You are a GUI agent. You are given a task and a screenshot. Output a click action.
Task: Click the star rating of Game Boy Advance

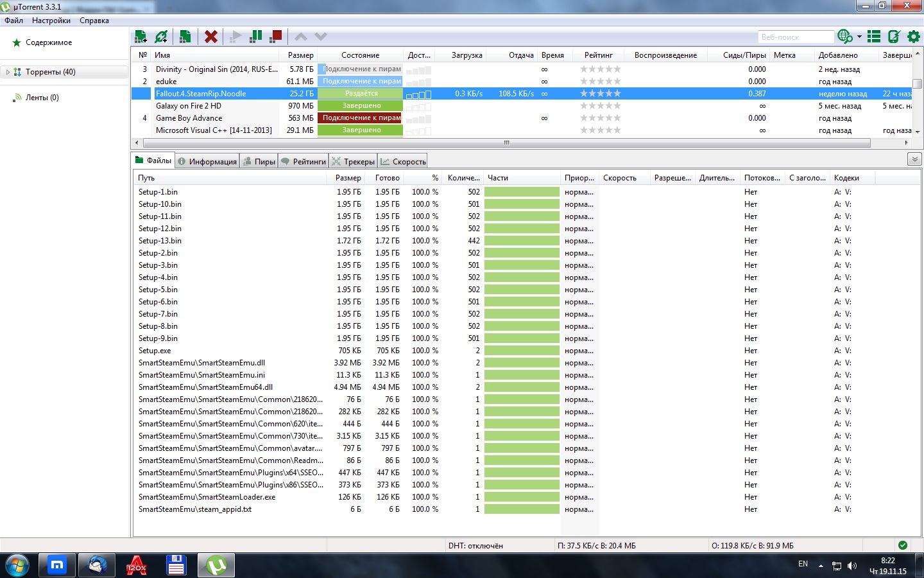[601, 118]
